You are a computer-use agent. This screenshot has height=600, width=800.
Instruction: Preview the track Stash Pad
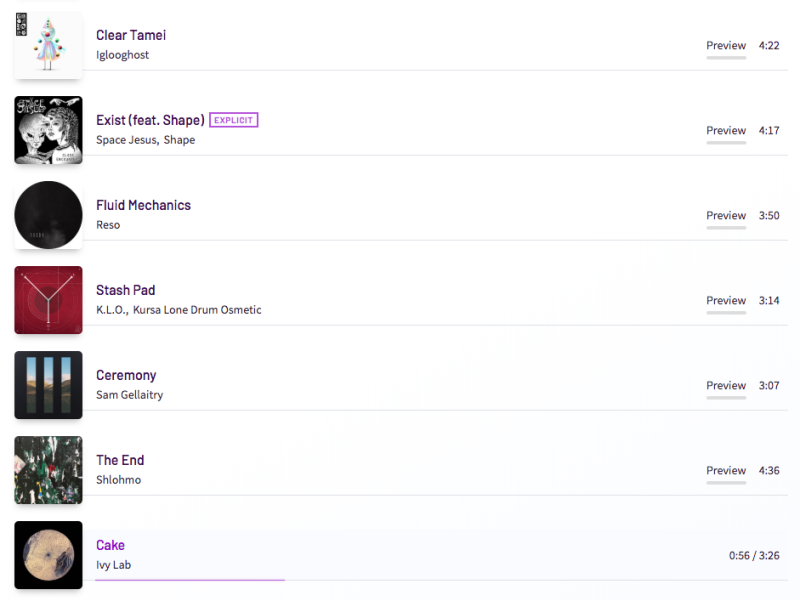pyautogui.click(x=725, y=300)
